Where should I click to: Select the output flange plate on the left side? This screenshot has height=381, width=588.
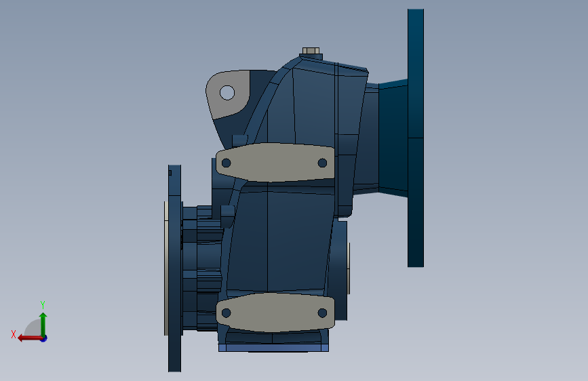(x=174, y=268)
